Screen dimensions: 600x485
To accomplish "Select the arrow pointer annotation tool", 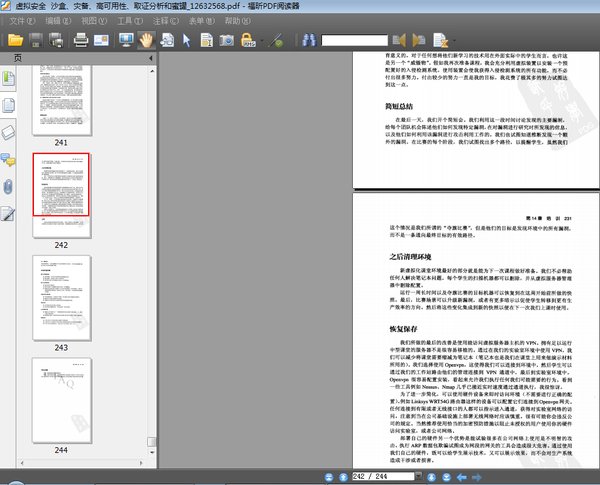I will point(187,40).
